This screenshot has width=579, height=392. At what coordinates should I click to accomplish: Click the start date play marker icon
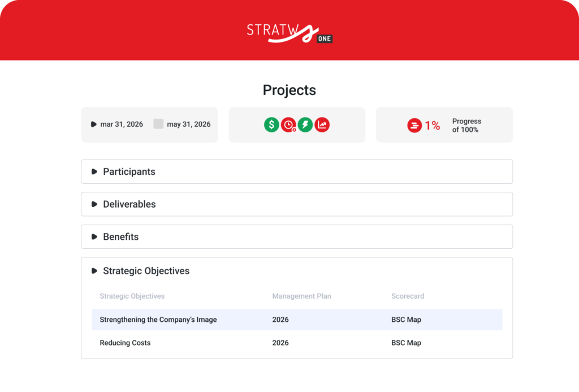point(94,124)
